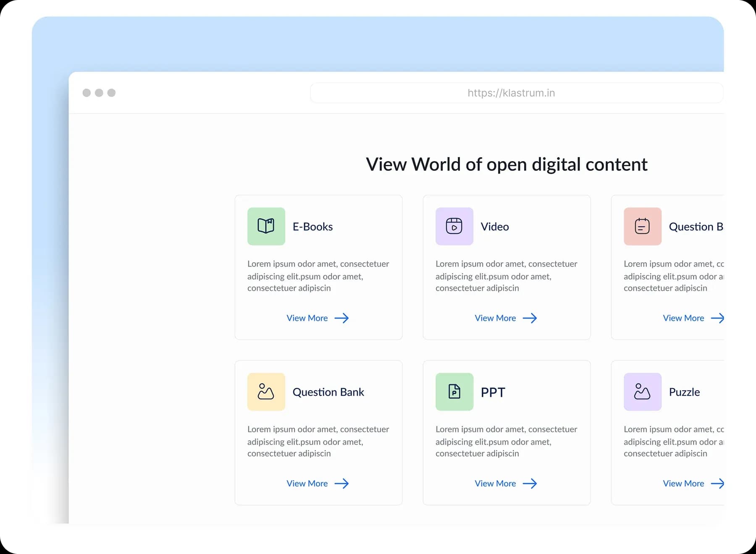756x554 pixels.
Task: Click the yellow Question Bank image icon
Action: (x=266, y=392)
